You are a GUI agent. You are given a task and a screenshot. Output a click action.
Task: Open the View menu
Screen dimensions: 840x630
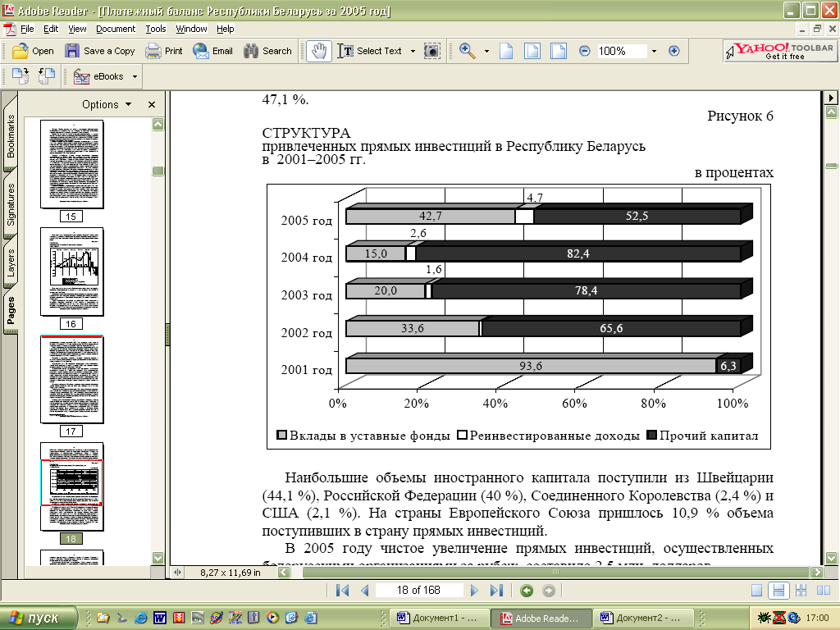point(77,29)
